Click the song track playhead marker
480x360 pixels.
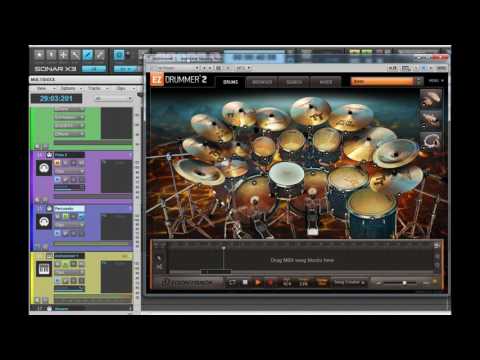[224, 248]
